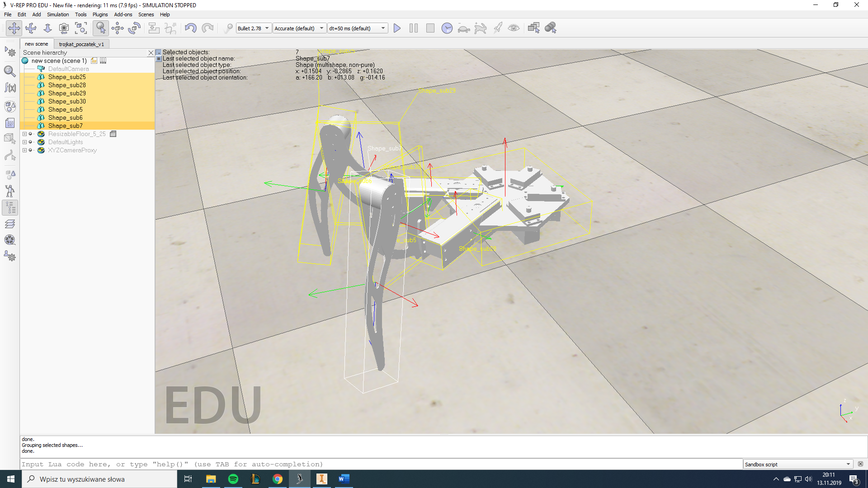Click the redo arrow
The height and width of the screenshot is (488, 868).
click(x=208, y=28)
